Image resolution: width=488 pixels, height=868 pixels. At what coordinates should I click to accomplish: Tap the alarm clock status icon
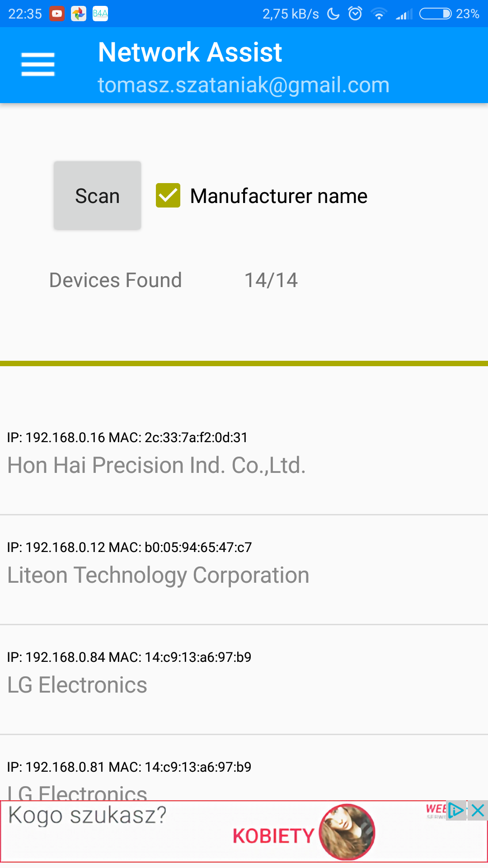(x=355, y=14)
